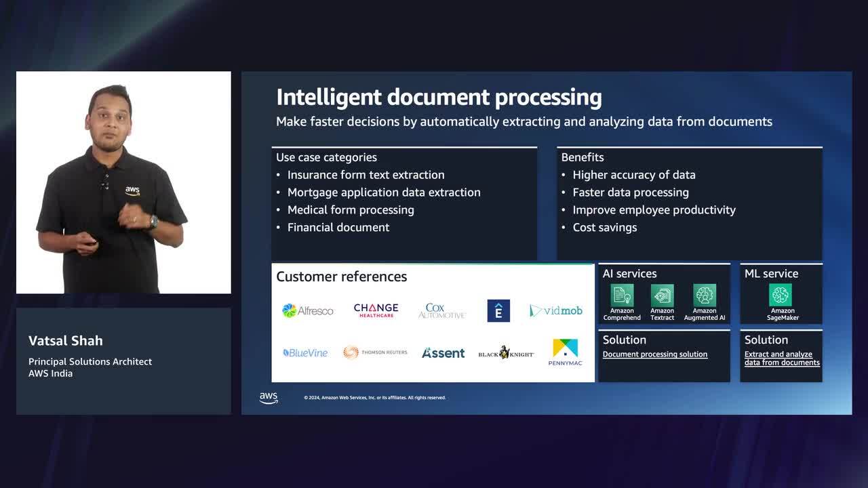Click the slide subtitle about faster decisions
This screenshot has height=488, width=868.
click(x=524, y=122)
